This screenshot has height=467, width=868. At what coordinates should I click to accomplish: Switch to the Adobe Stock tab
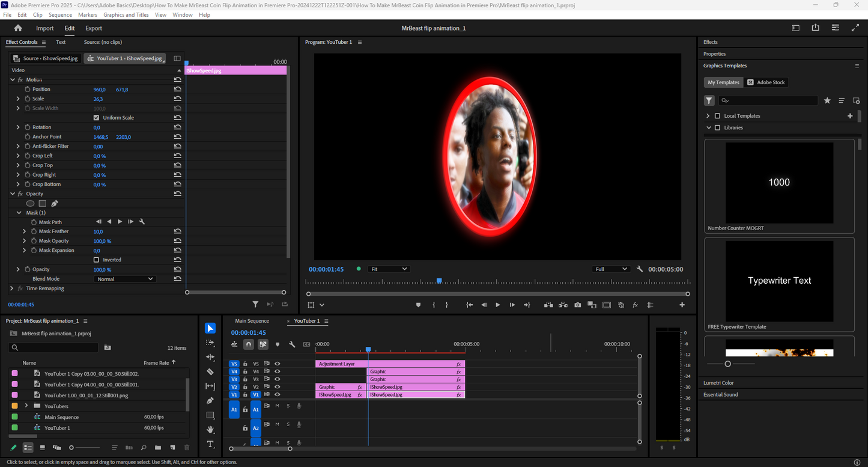766,82
